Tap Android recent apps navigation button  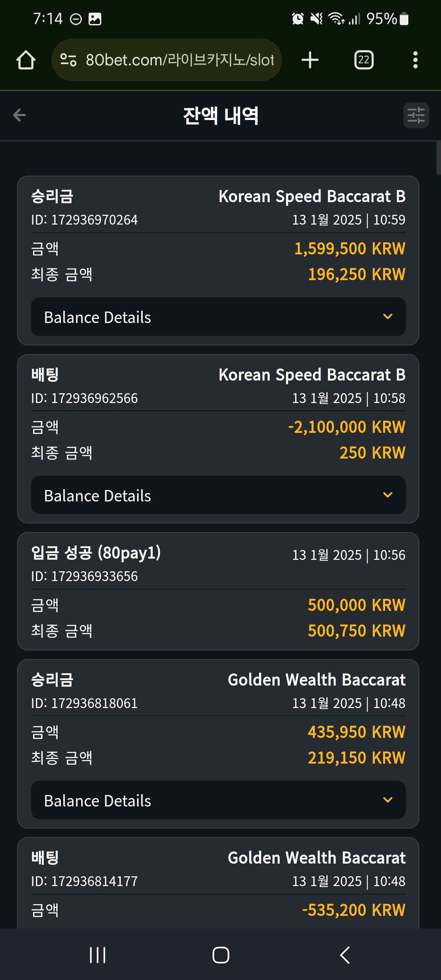(x=98, y=955)
